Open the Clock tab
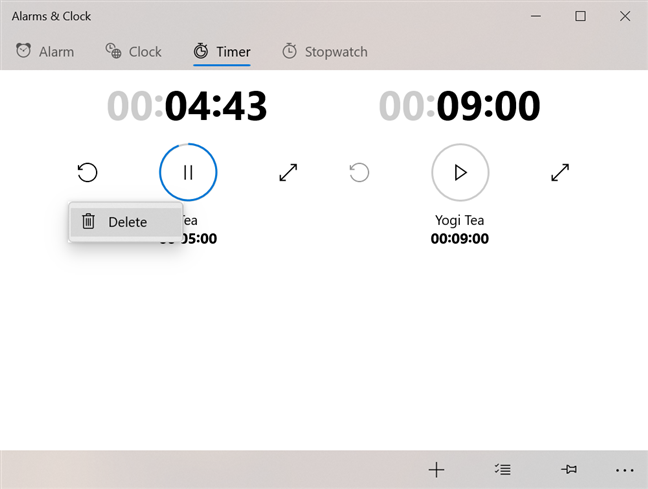 (133, 52)
